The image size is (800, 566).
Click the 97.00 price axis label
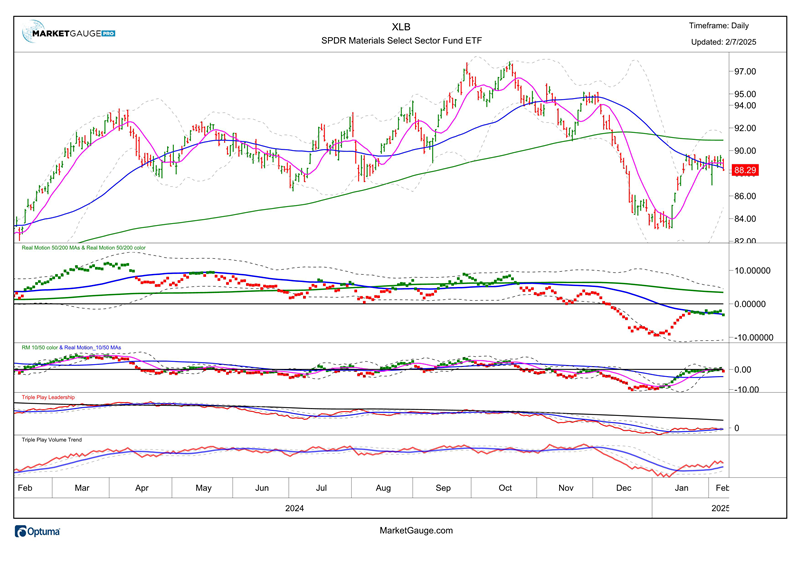click(745, 72)
